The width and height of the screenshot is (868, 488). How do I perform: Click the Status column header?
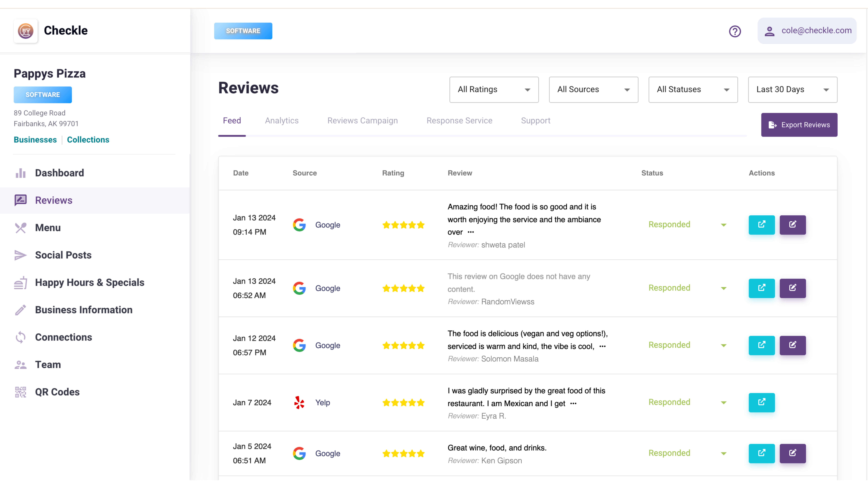pos(652,173)
